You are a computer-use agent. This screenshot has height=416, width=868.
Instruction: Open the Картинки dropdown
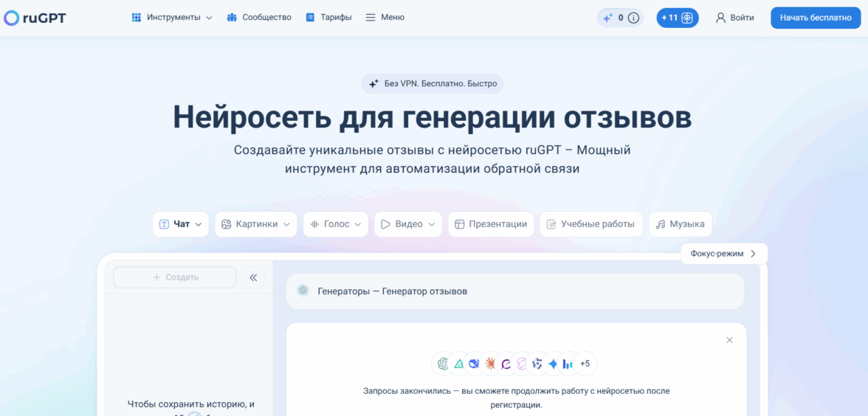[x=255, y=224]
